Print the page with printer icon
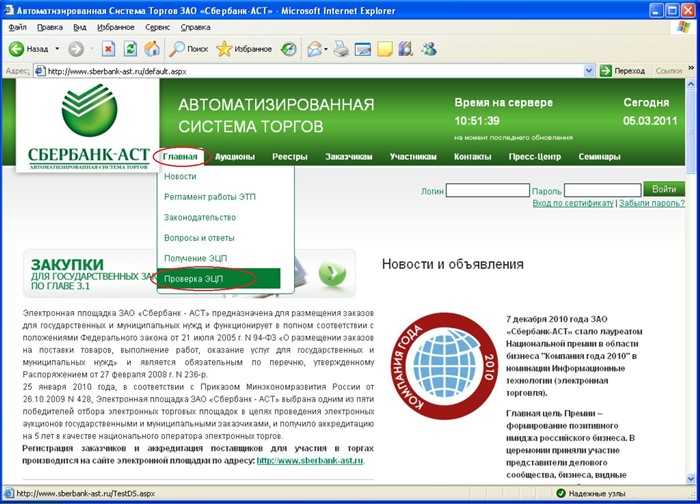The width and height of the screenshot is (700, 504). coord(341,49)
